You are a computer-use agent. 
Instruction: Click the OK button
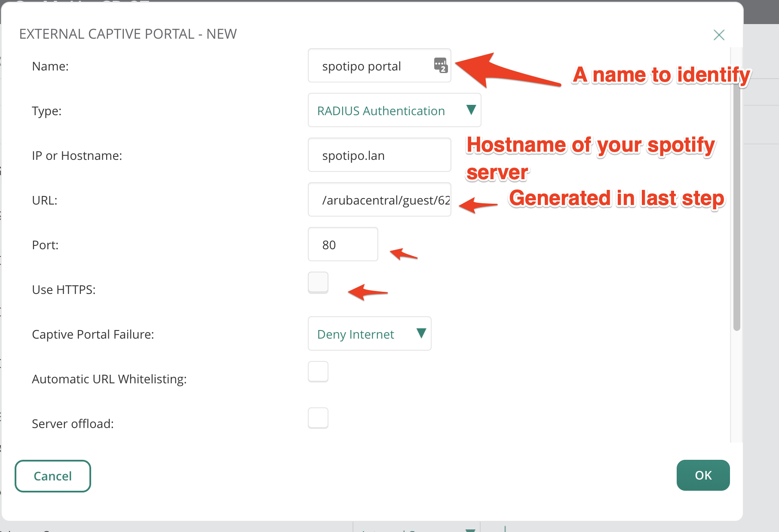pos(703,475)
